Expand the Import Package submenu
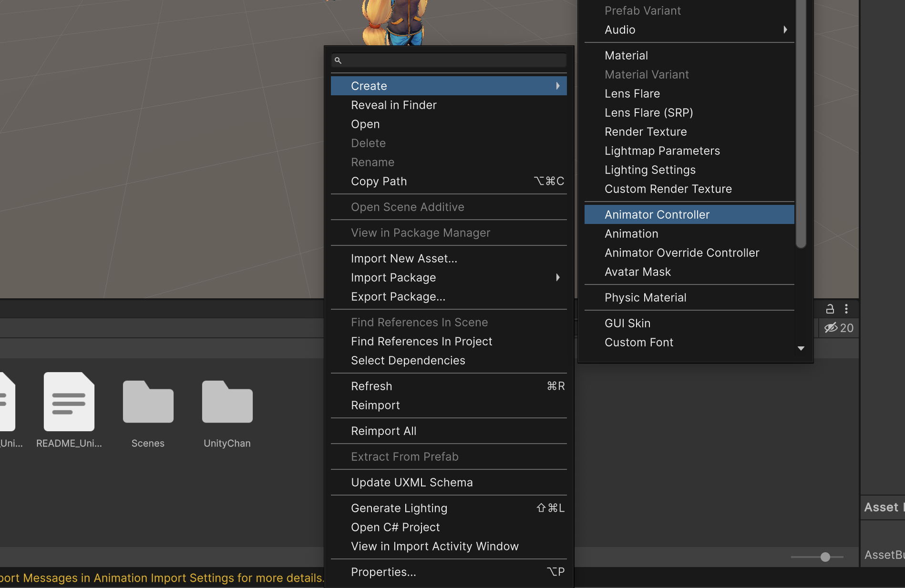The width and height of the screenshot is (905, 588). click(x=558, y=277)
